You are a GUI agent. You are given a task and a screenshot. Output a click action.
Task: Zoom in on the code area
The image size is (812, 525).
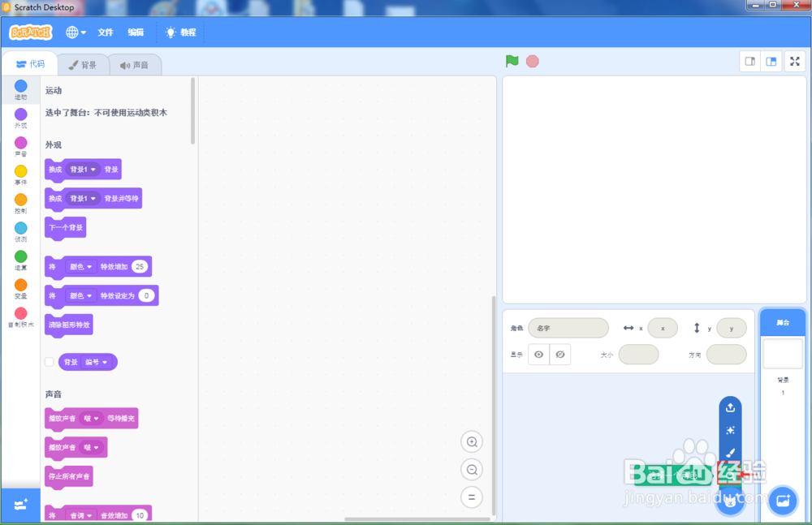click(472, 441)
